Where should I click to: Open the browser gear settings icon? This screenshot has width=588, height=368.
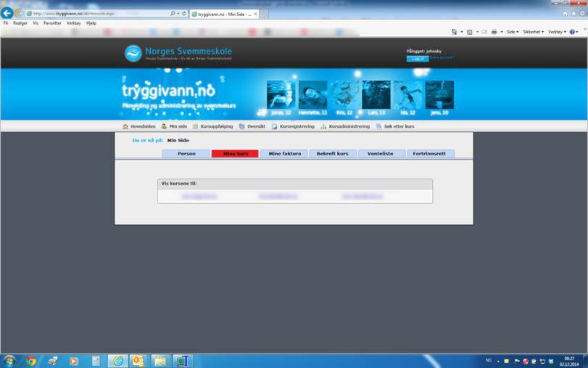[x=582, y=14]
